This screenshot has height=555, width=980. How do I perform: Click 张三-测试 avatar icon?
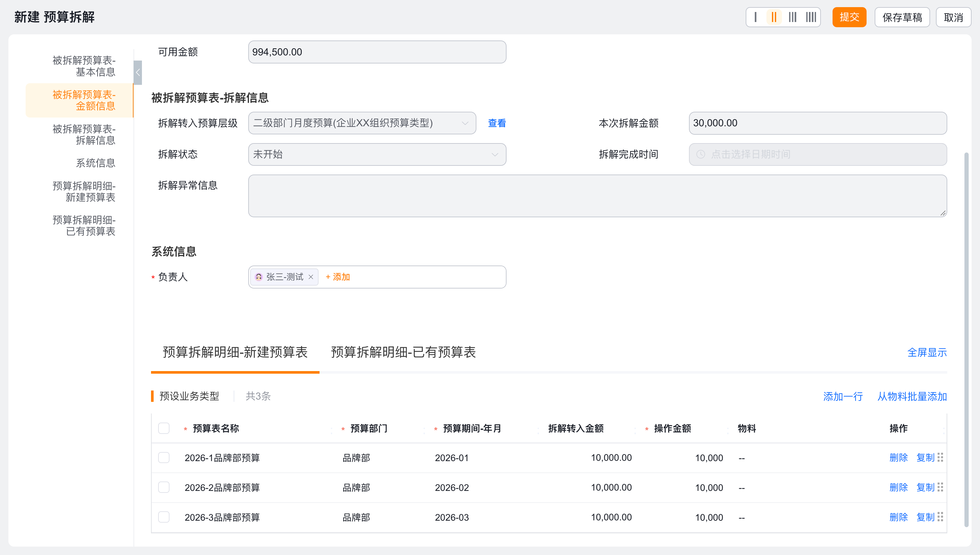tap(259, 277)
